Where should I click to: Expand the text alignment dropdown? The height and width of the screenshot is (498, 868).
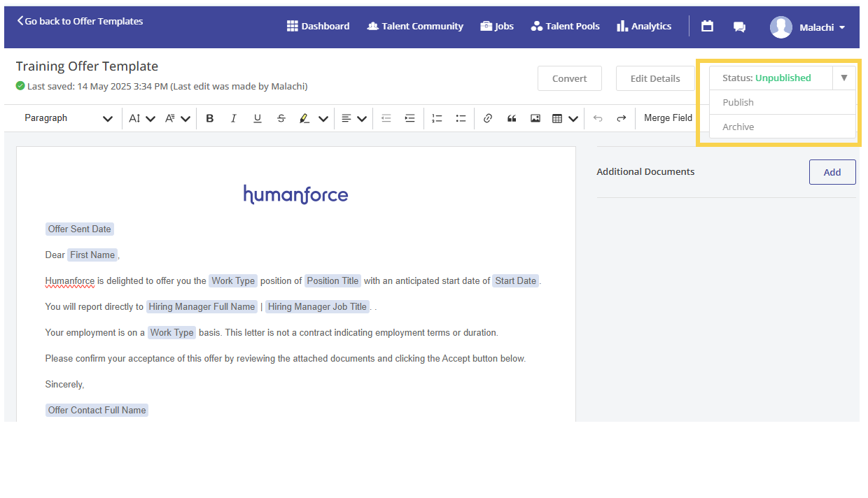coord(362,119)
